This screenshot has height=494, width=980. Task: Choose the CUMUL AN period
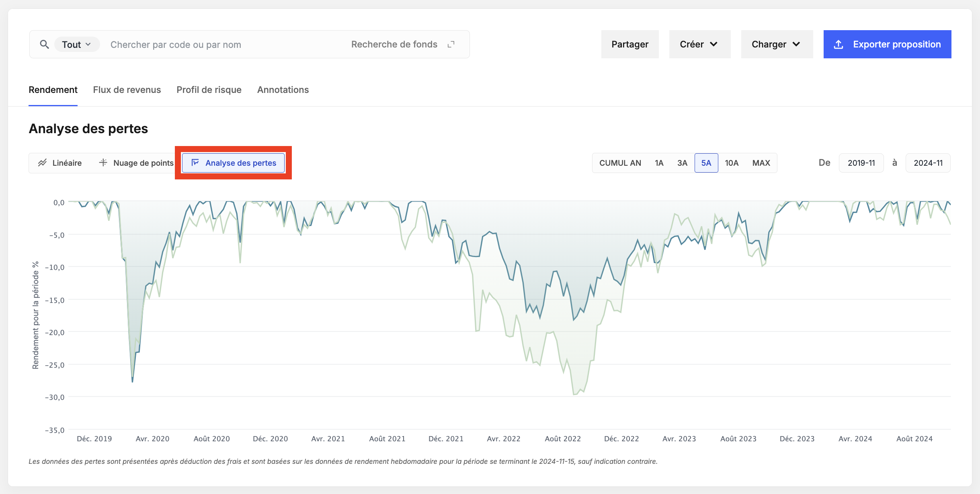pos(620,163)
